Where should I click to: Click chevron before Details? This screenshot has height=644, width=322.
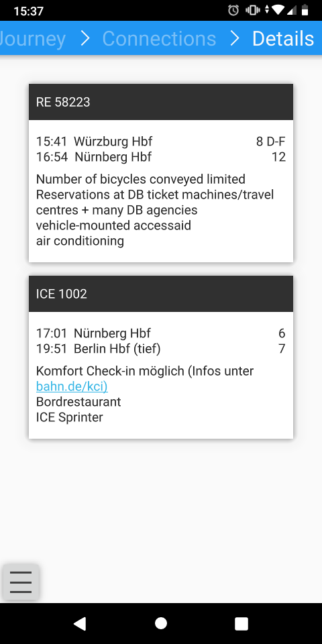(235, 39)
